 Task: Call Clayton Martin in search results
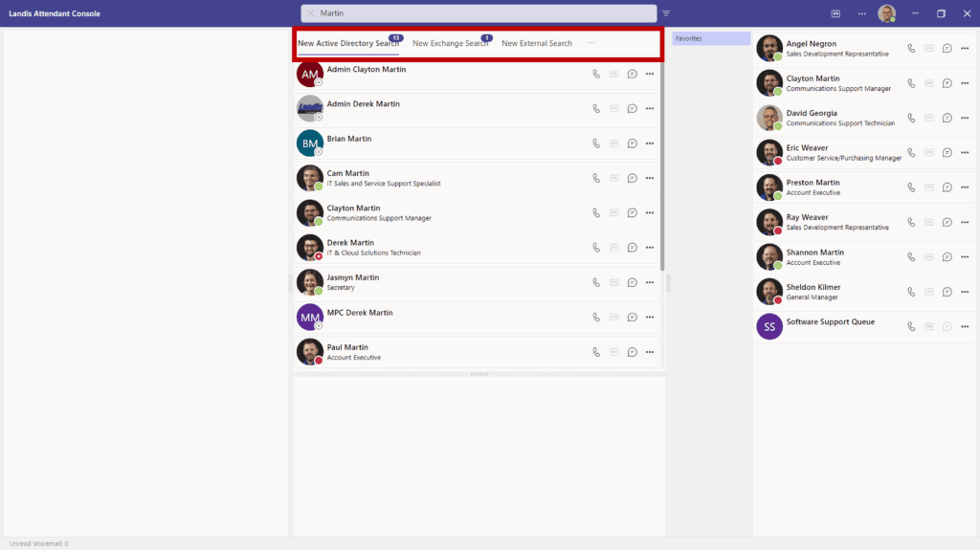tap(596, 213)
